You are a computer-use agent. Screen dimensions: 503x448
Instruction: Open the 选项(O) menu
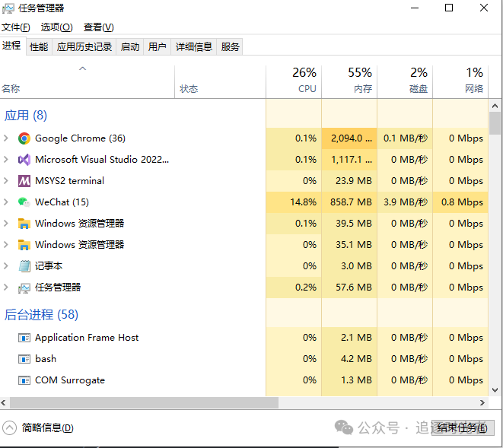pos(56,27)
